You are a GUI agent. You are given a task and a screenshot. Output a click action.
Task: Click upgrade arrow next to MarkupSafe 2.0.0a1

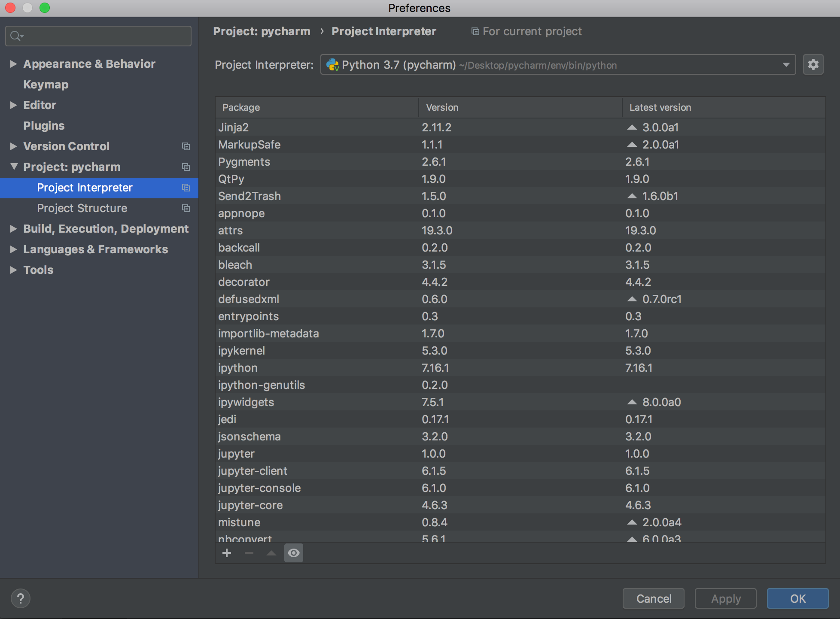pos(632,145)
